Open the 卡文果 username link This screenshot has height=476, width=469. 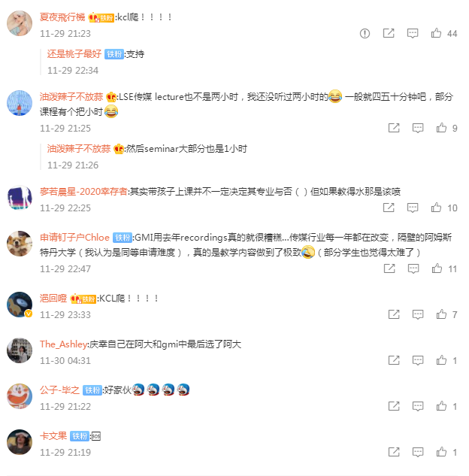[53, 436]
